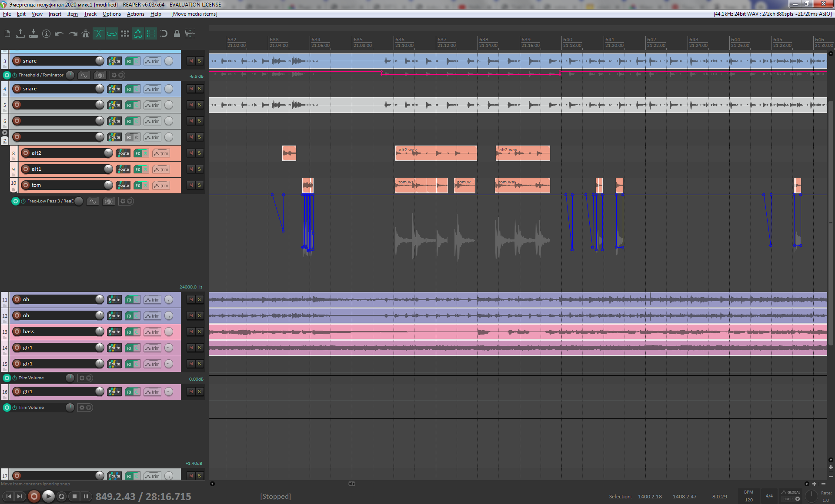Open the Options menu
This screenshot has height=504, width=835.
[112, 14]
